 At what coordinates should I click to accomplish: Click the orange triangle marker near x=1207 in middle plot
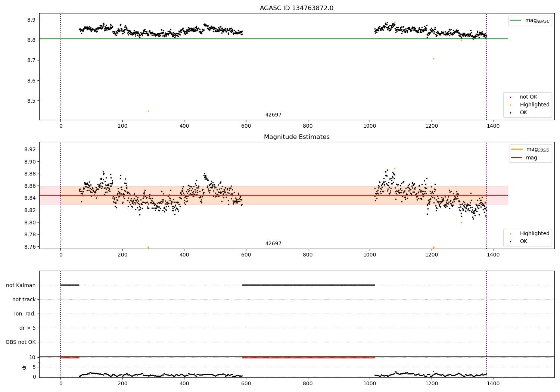tap(433, 248)
